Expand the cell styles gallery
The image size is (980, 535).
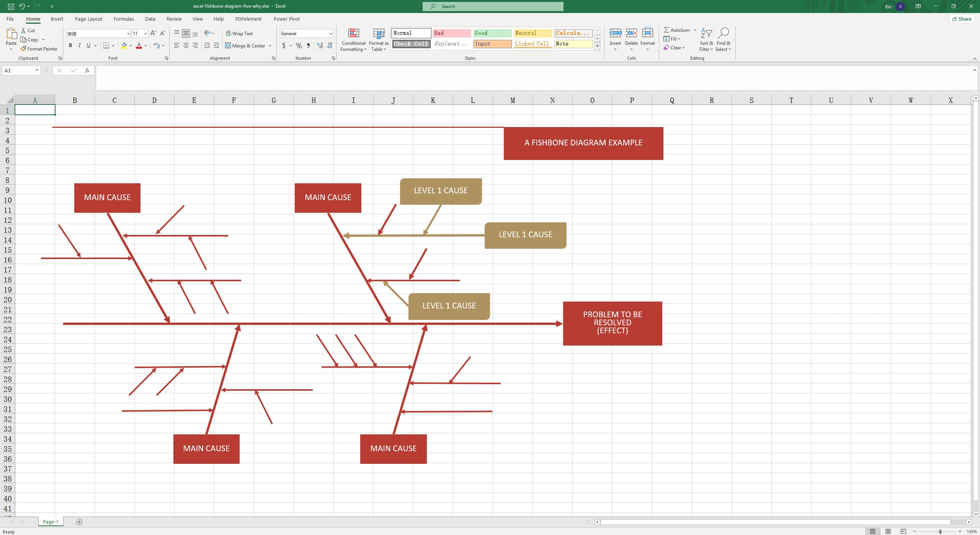tap(597, 46)
